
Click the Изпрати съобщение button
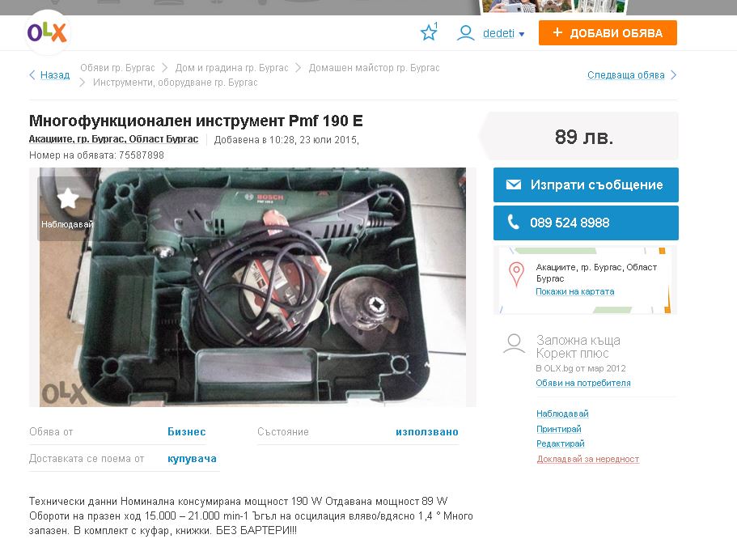click(586, 185)
